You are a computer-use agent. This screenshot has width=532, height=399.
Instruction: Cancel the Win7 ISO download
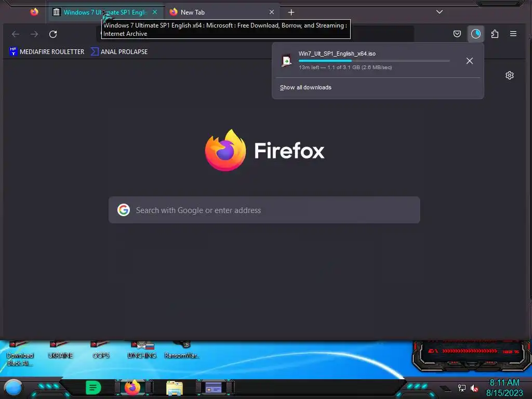point(470,61)
